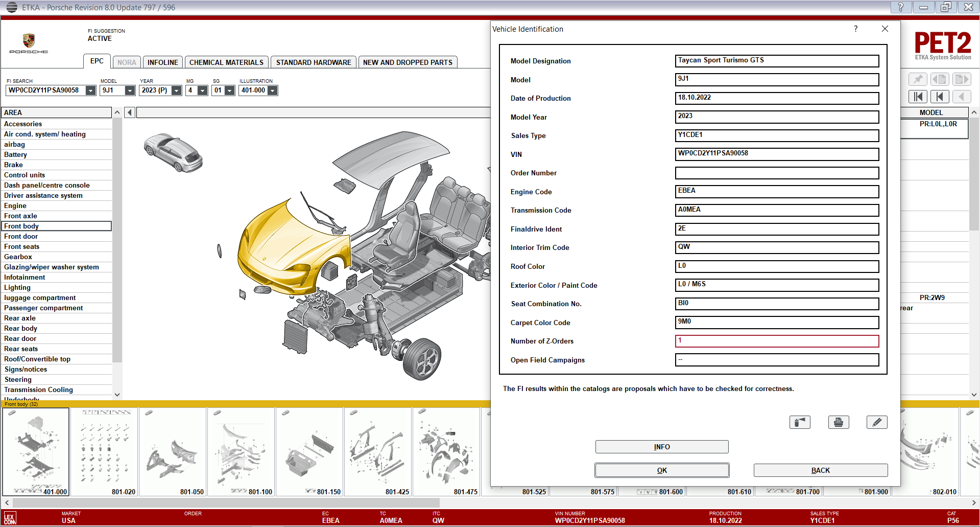Click the thumbnail strip horizontal scrollbar thumb

[225, 502]
